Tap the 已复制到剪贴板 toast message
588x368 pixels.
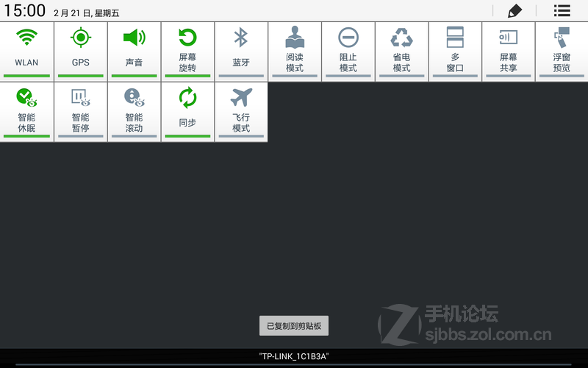294,325
